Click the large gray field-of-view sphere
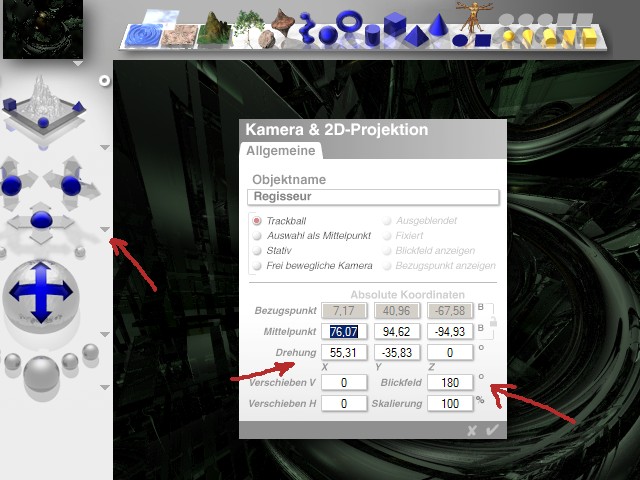 (x=41, y=374)
